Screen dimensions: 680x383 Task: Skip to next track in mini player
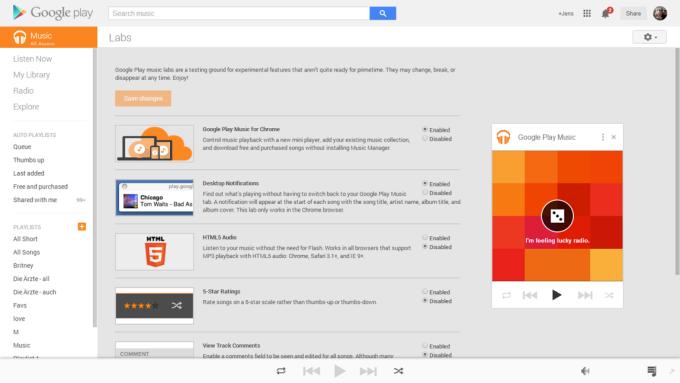[x=585, y=295]
